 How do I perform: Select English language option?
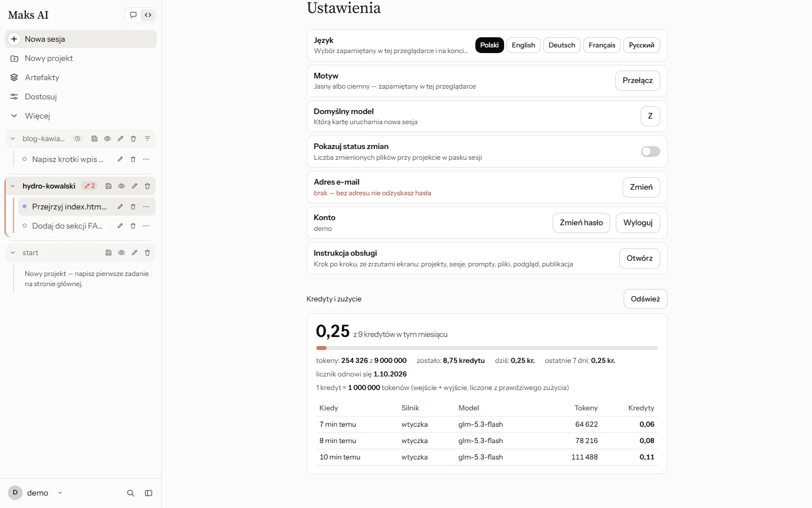coord(523,45)
